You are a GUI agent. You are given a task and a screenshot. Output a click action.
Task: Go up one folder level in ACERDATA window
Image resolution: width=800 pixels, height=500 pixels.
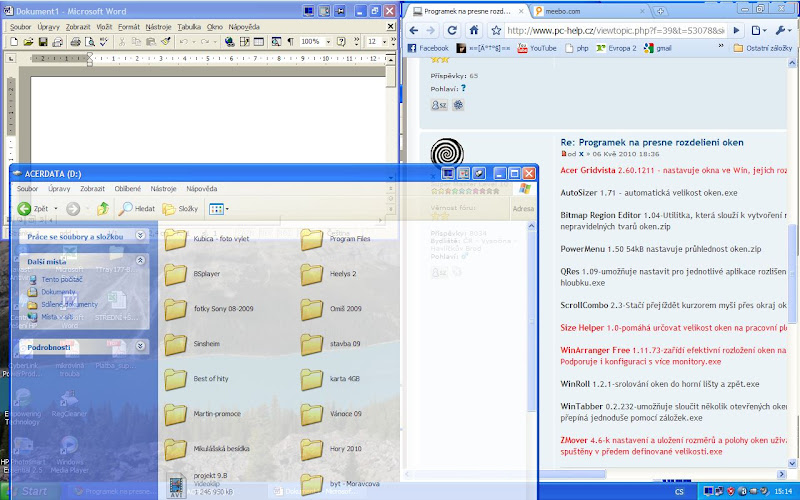[x=103, y=208]
